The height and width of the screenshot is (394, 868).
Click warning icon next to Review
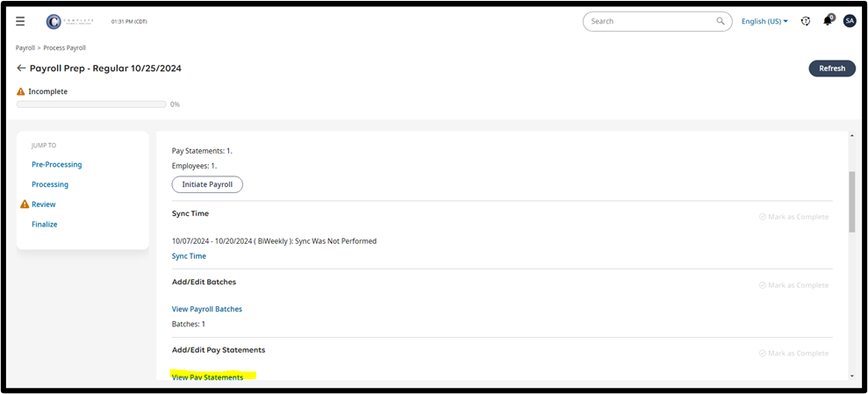[25, 204]
